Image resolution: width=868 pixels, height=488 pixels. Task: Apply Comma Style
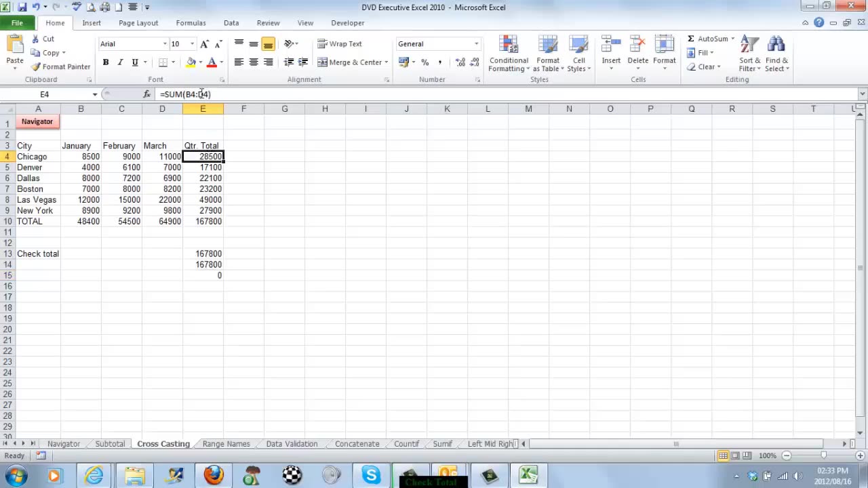[440, 62]
